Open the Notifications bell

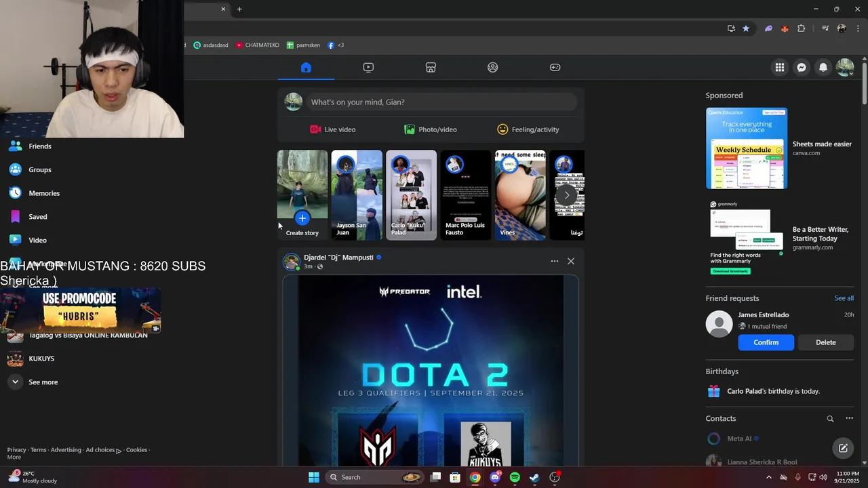click(x=823, y=67)
